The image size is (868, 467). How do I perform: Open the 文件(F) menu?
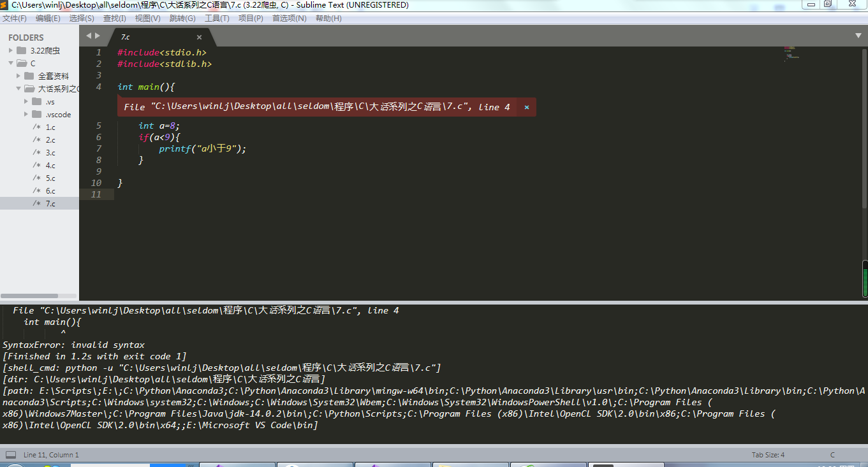[15, 18]
